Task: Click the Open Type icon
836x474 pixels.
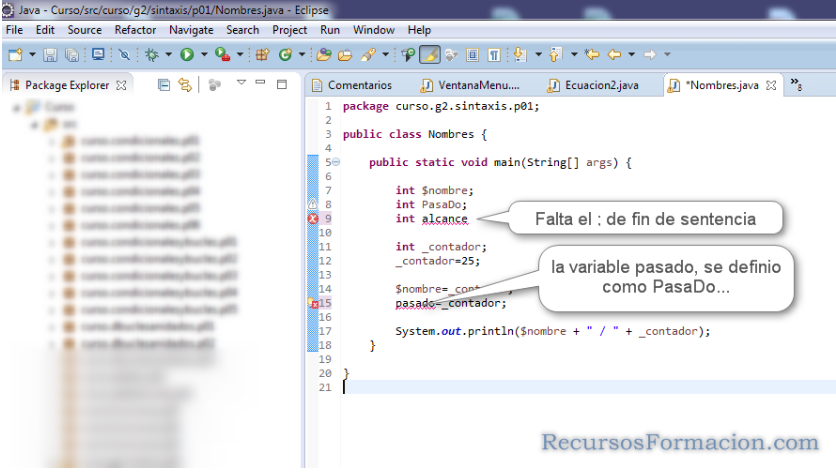Action: (x=324, y=54)
